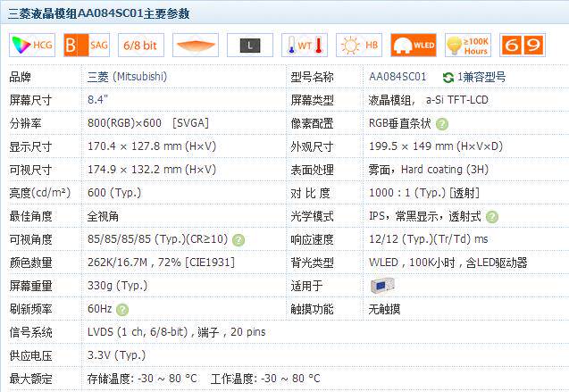Open the 1兼容型号 compatible models link
Viewport: 569px width, 392px height.
click(481, 77)
